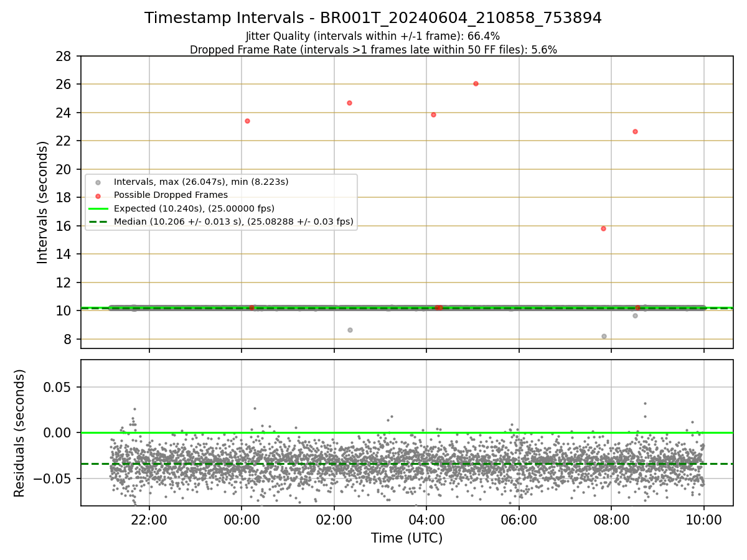The width and height of the screenshot is (747, 560).
Task: Select legend entry starting 'Median (10.206 +/- 0.013 s)'
Action: pos(233,221)
